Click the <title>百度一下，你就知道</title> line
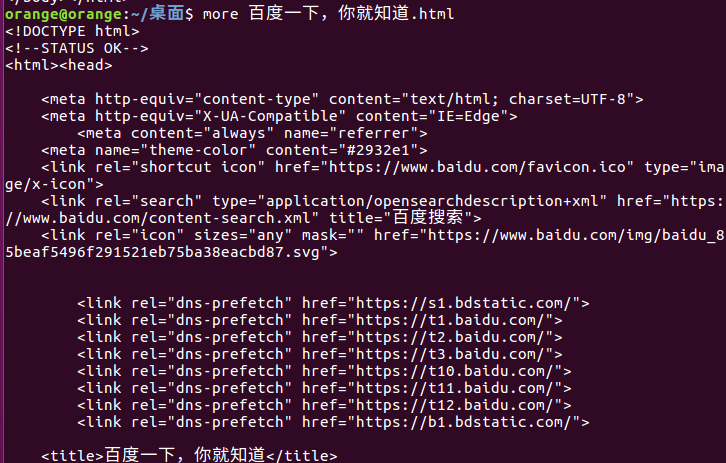The width and height of the screenshot is (726, 463). coord(189,455)
